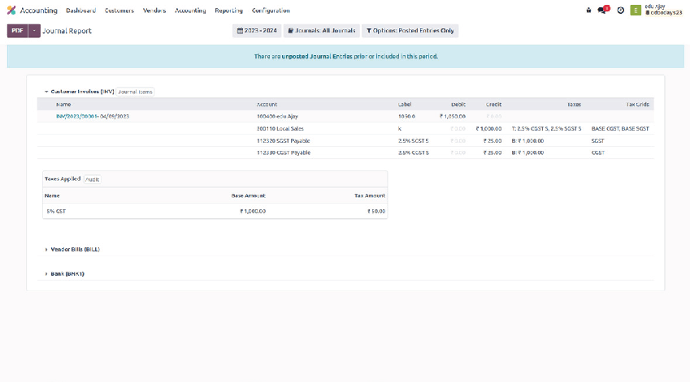This screenshot has width=690, height=382.
Task: Open the Configuration menu
Action: click(x=271, y=11)
